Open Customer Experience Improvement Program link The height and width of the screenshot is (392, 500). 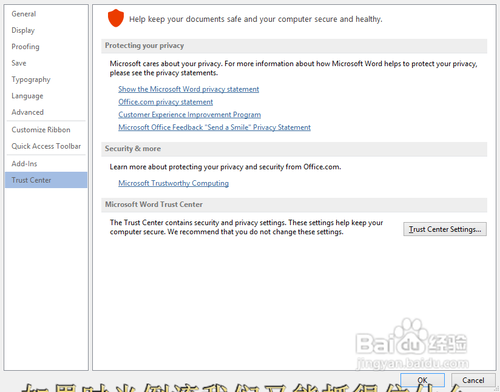coord(189,115)
